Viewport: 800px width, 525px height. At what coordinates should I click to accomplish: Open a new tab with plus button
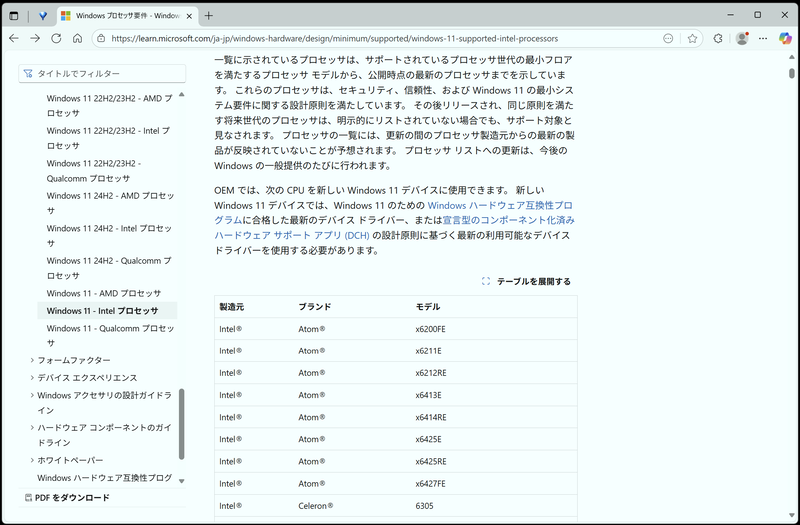pyautogui.click(x=208, y=16)
